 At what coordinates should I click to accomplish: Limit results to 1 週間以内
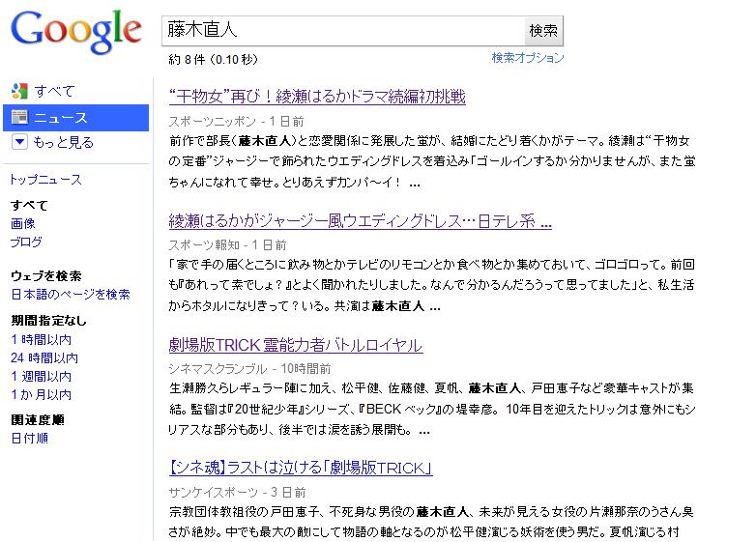(x=41, y=376)
